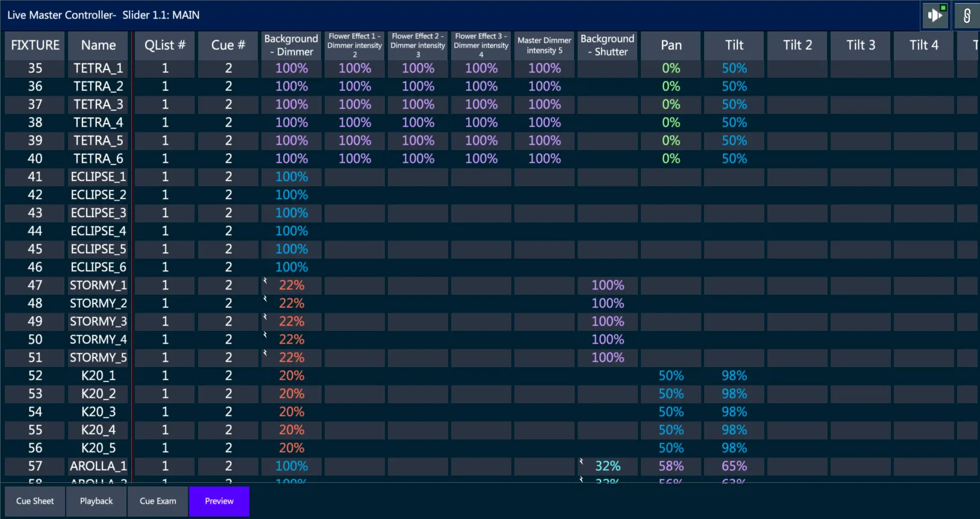Click STORMY_3 Background Dimmer 22% cell

click(x=292, y=321)
